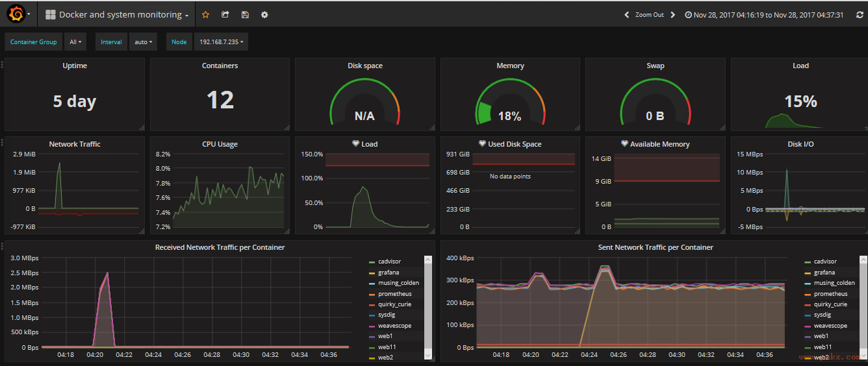Toggle weavescope series in Sent traffic legend
The height and width of the screenshot is (366, 868).
[x=830, y=326]
